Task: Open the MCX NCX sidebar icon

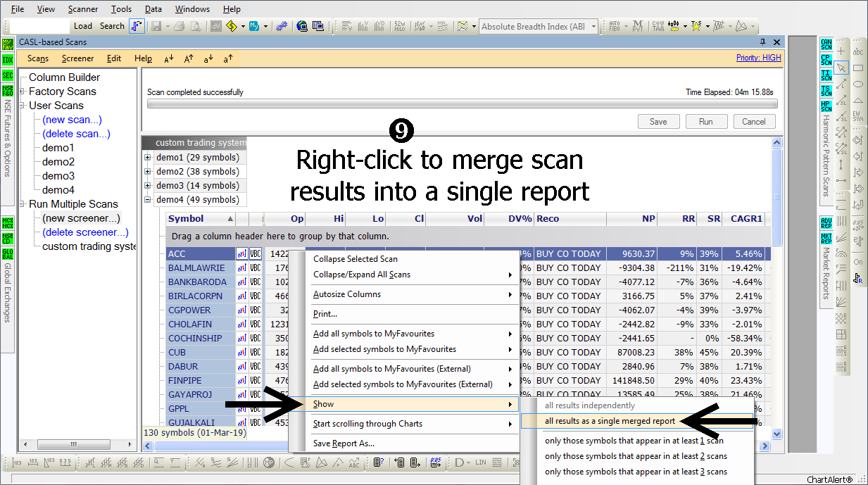Action: tap(8, 222)
